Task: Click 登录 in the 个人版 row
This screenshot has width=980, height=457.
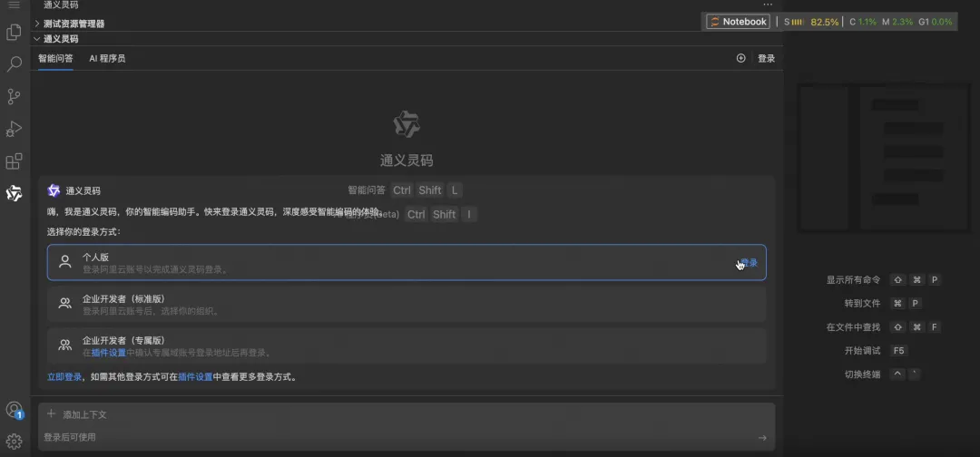Action: (x=749, y=263)
